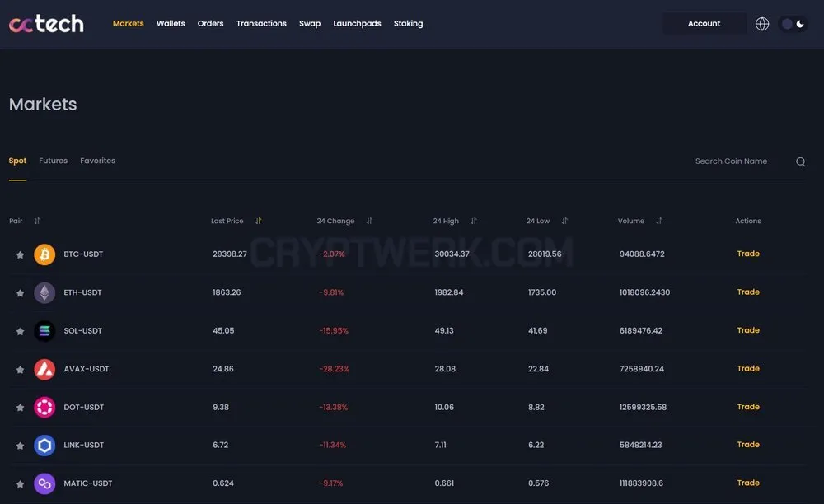The height and width of the screenshot is (504, 824).
Task: Click the search magnifier icon
Action: pyautogui.click(x=800, y=161)
